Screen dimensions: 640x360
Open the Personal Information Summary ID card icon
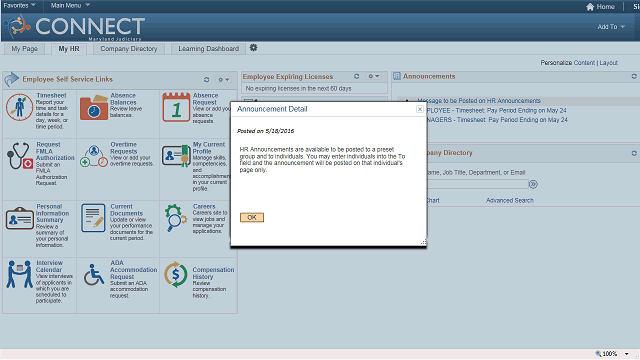(x=20, y=218)
